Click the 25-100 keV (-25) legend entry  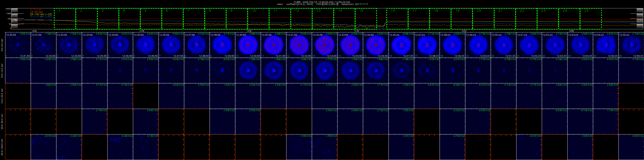(x=41, y=14)
